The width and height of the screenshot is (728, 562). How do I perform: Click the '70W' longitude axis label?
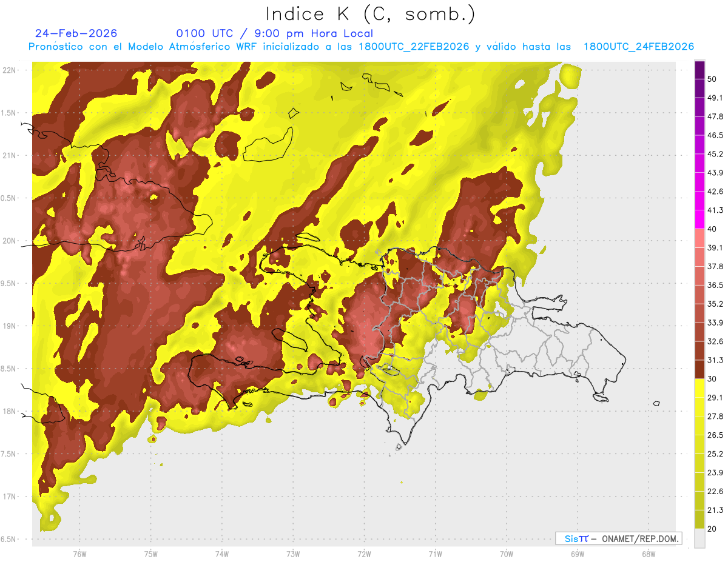click(x=507, y=554)
